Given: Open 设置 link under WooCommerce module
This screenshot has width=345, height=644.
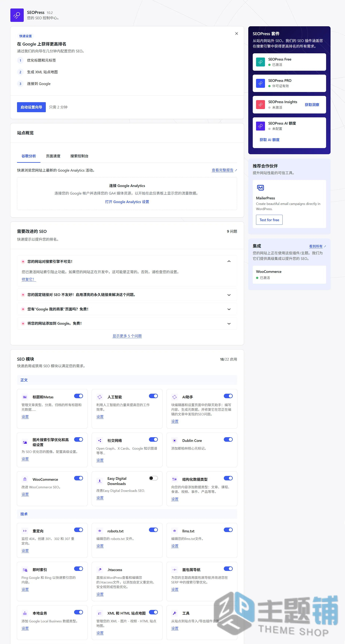Looking at the screenshot, I should (x=25, y=494).
